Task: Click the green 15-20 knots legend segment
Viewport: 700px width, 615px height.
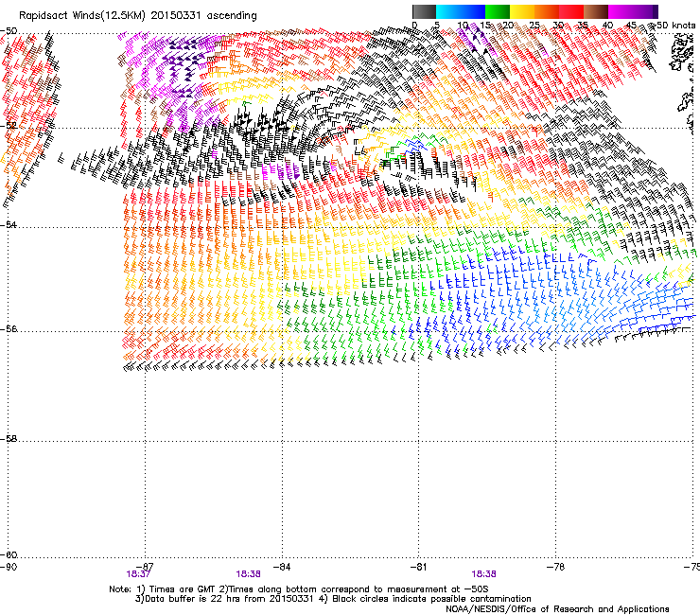Action: 498,11
